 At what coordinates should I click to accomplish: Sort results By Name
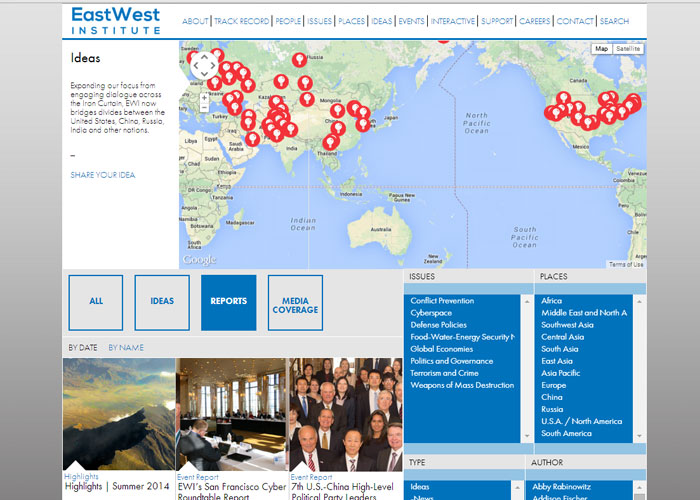[x=126, y=348]
